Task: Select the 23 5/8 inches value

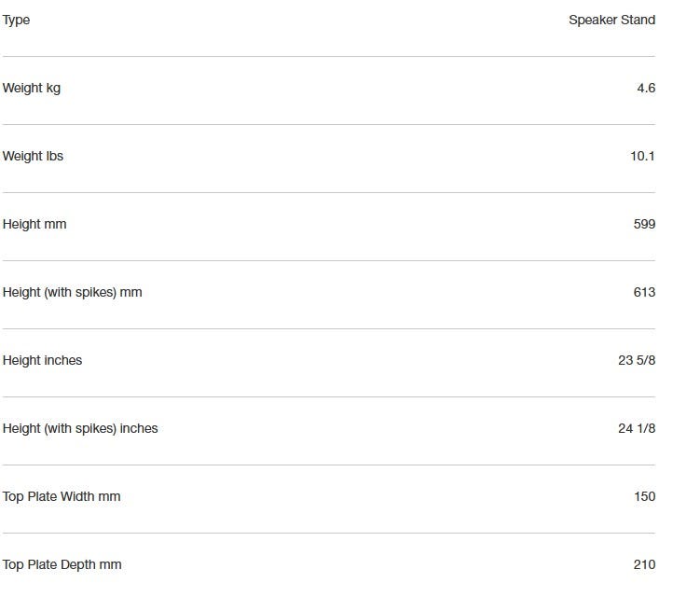Action: [x=637, y=360]
